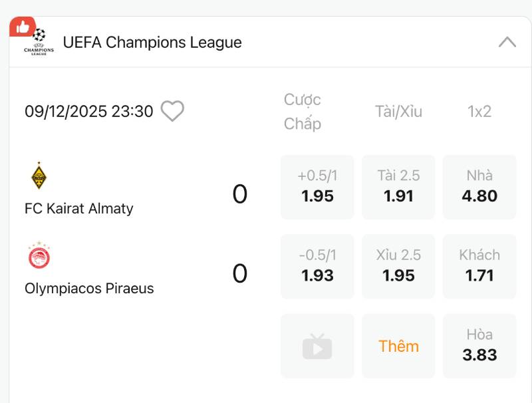Pick Tài 2.5 at odds 1.91
Image resolution: width=532 pixels, height=403 pixels.
coord(398,187)
